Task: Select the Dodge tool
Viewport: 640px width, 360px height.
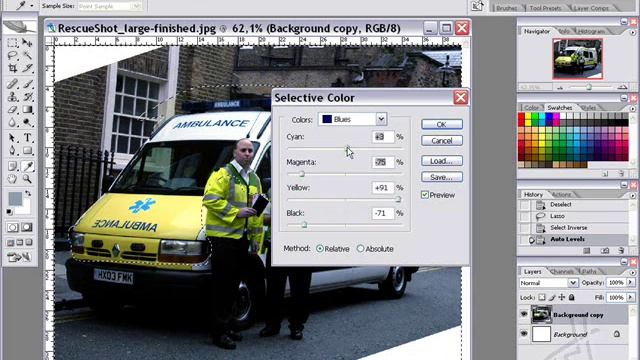Action: point(27,122)
